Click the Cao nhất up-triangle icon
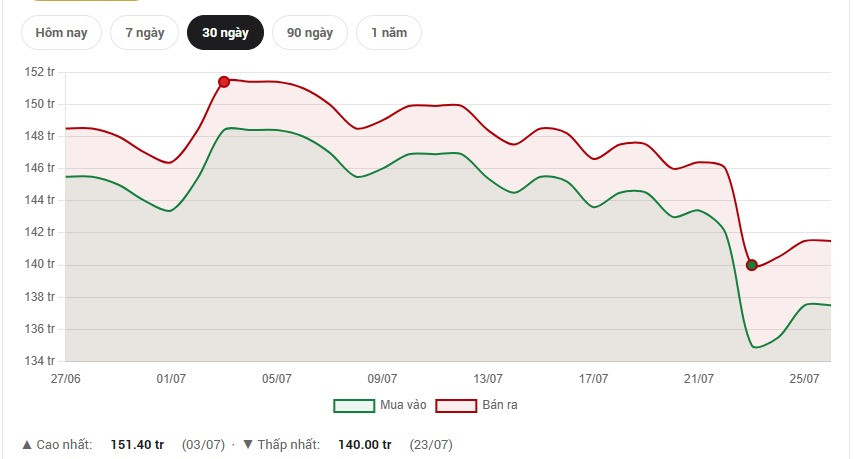 point(27,445)
